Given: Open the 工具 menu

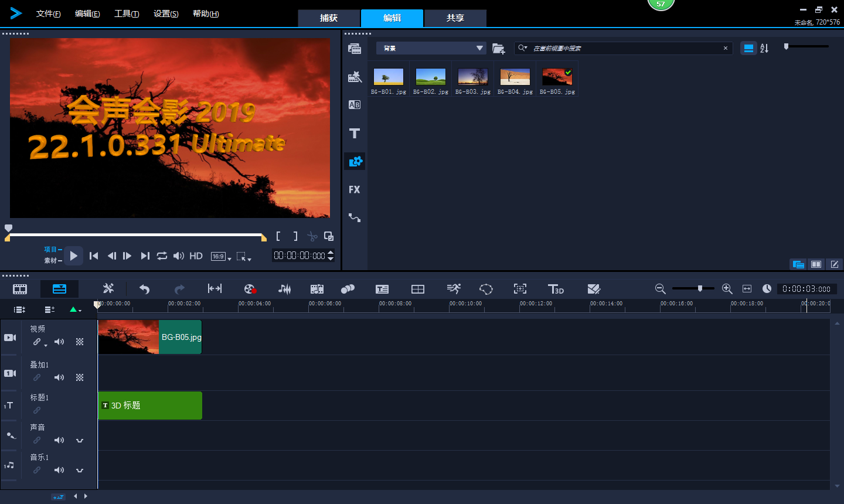Looking at the screenshot, I should click(127, 13).
